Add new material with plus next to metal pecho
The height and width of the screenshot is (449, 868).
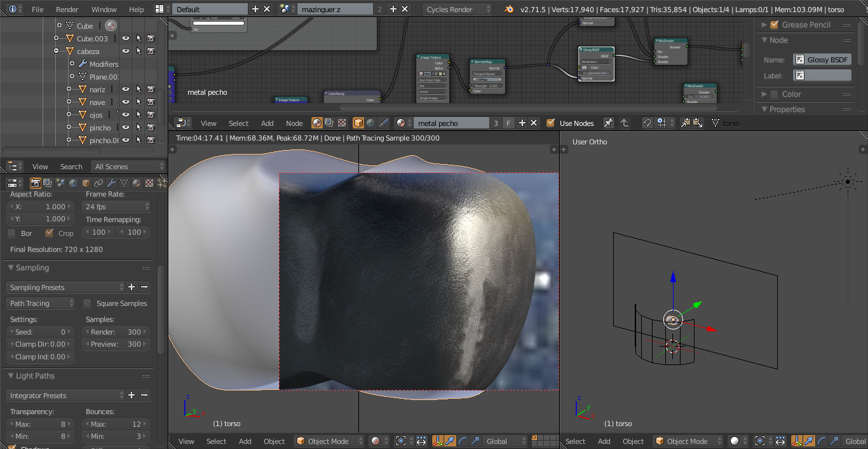pyautogui.click(x=522, y=123)
